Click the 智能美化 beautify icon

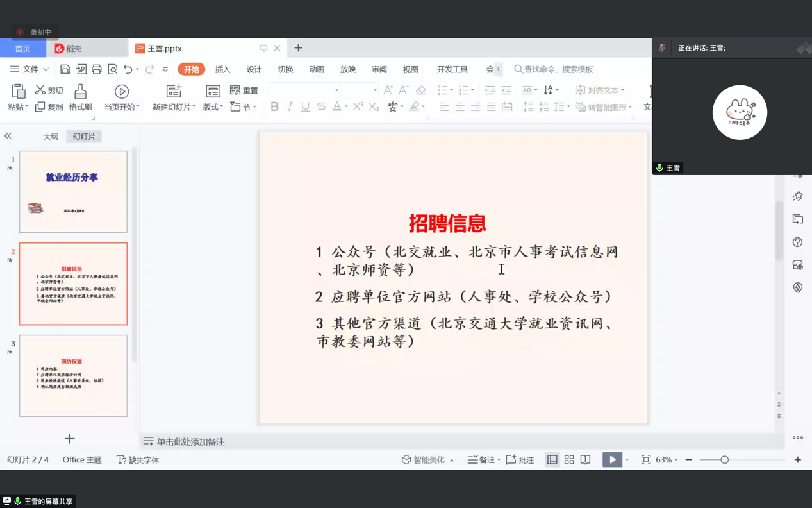point(424,459)
